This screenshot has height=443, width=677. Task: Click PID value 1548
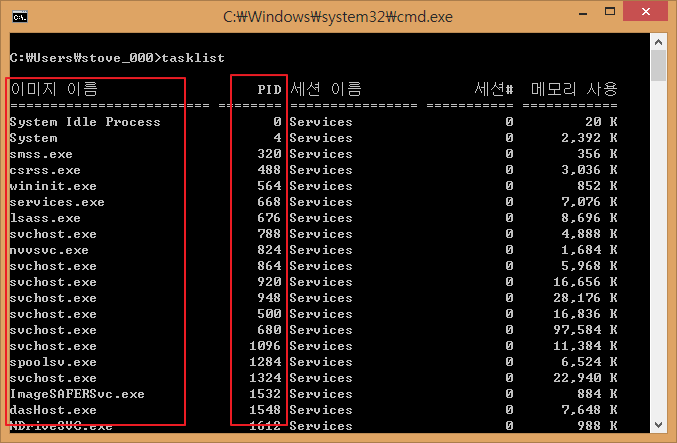coord(265,410)
